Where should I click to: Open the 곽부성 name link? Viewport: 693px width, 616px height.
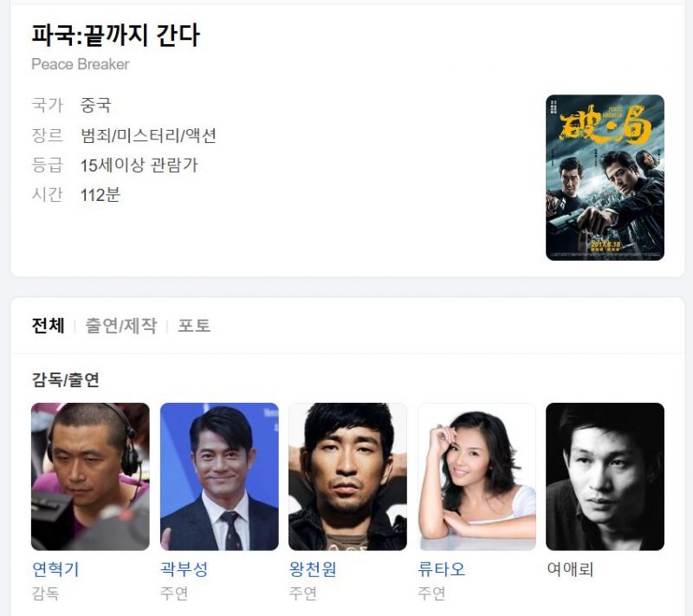click(x=184, y=569)
